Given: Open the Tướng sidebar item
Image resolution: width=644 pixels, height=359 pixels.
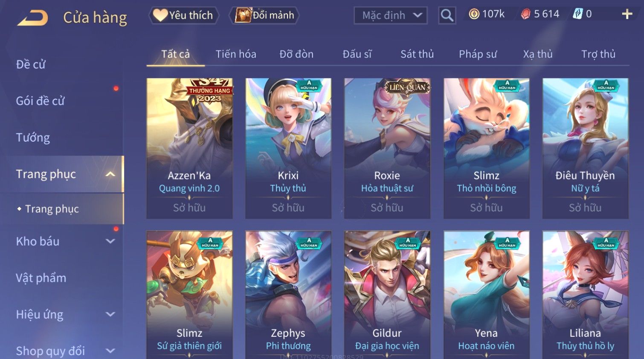Looking at the screenshot, I should pyautogui.click(x=33, y=138).
